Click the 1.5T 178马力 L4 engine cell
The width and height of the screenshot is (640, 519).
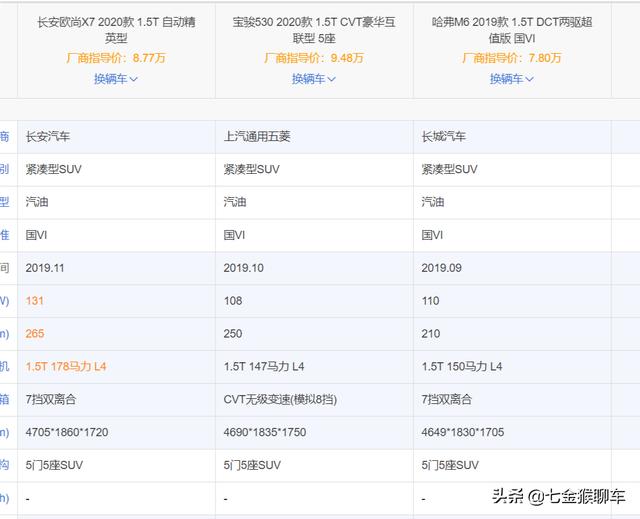pos(116,367)
